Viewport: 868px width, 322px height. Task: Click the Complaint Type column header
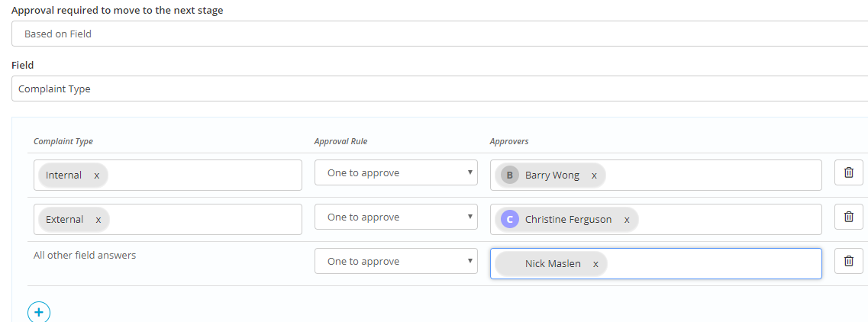click(x=63, y=141)
